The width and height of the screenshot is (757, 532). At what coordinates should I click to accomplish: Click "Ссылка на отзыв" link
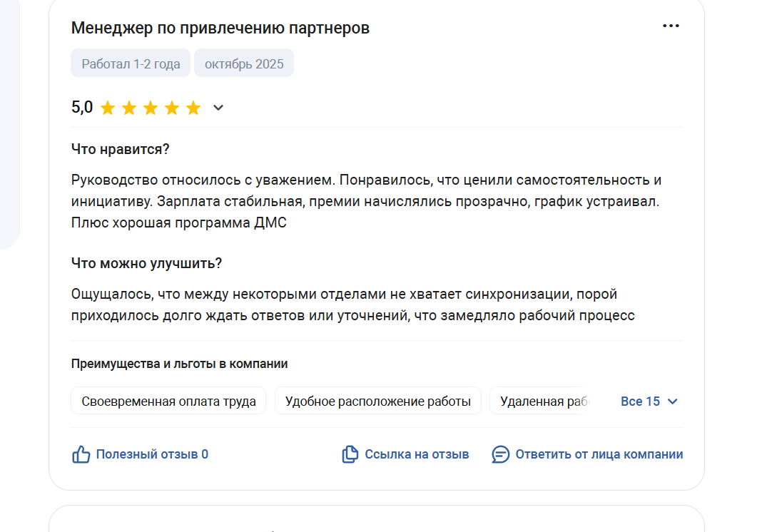[417, 454]
